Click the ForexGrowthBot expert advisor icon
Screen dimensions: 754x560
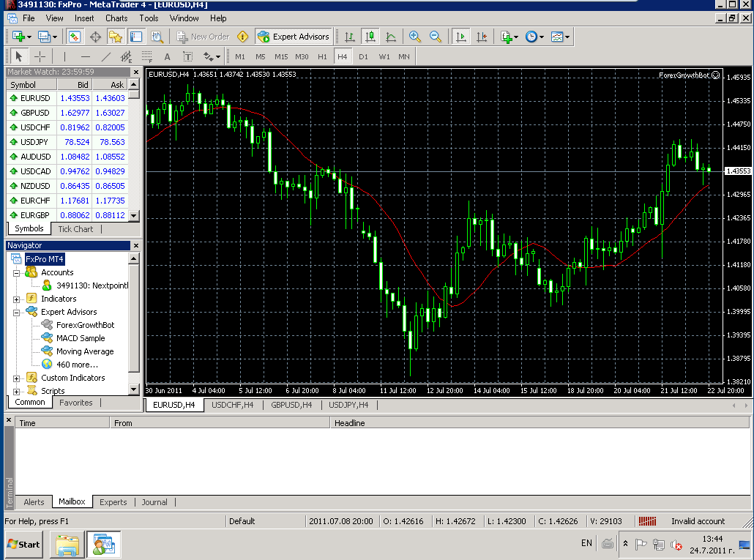point(47,325)
